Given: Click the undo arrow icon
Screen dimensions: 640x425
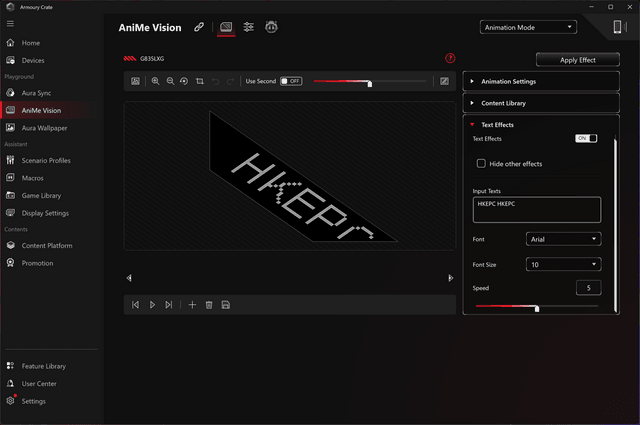Looking at the screenshot, I should [216, 81].
